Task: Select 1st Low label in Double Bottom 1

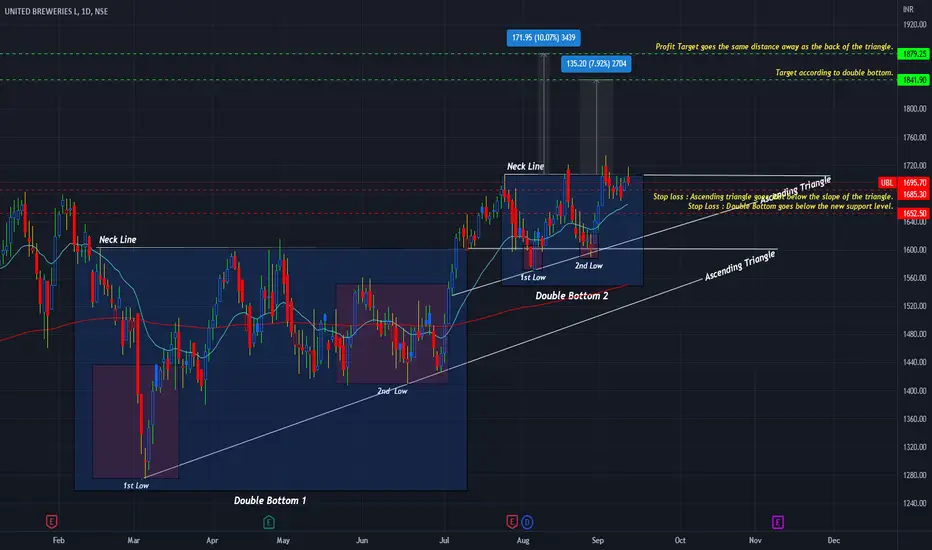Action: click(136, 486)
